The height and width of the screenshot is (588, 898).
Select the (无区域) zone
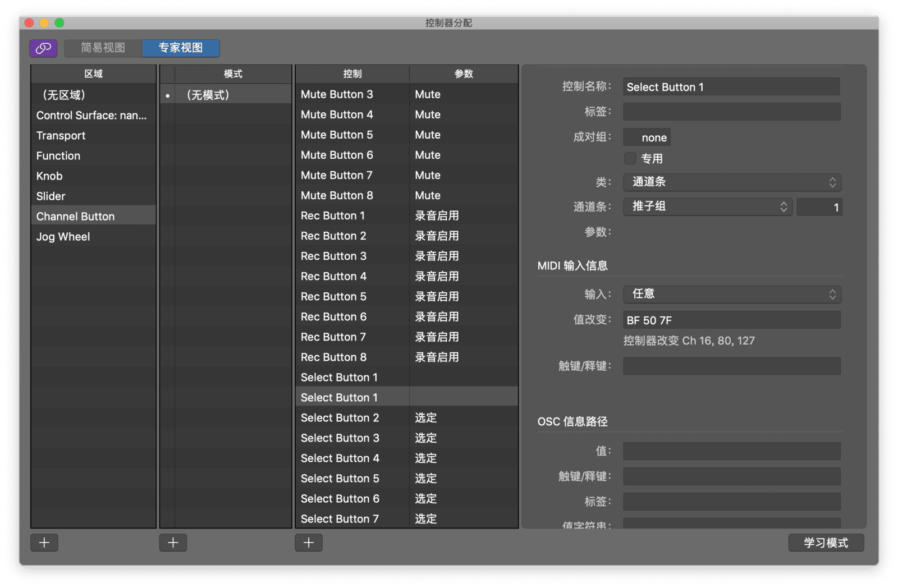tap(94, 95)
